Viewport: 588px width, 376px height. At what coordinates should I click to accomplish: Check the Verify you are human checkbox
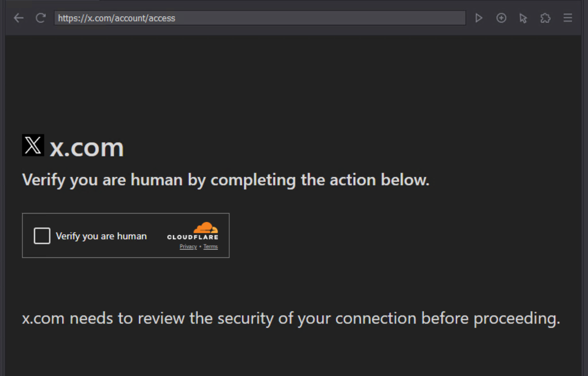42,236
